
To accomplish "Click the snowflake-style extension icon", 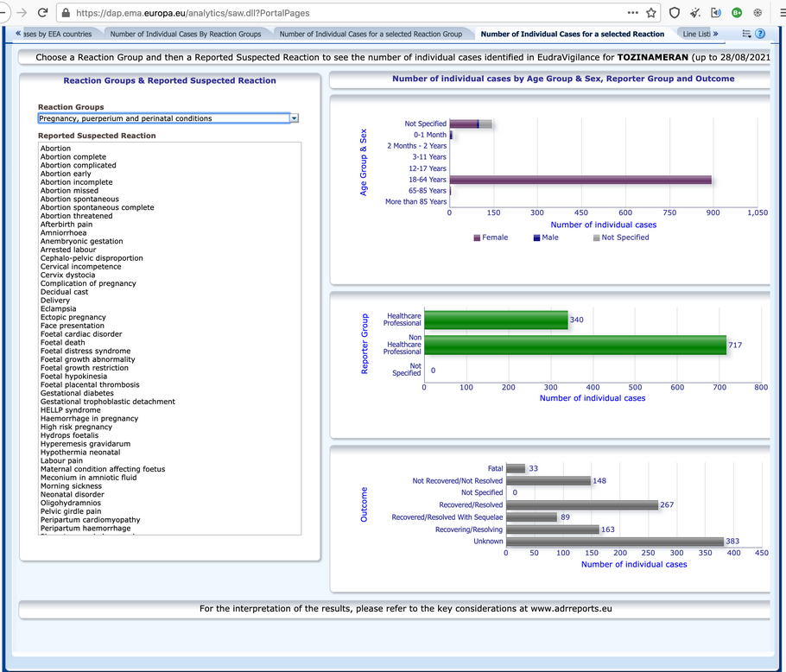I will pos(758,13).
